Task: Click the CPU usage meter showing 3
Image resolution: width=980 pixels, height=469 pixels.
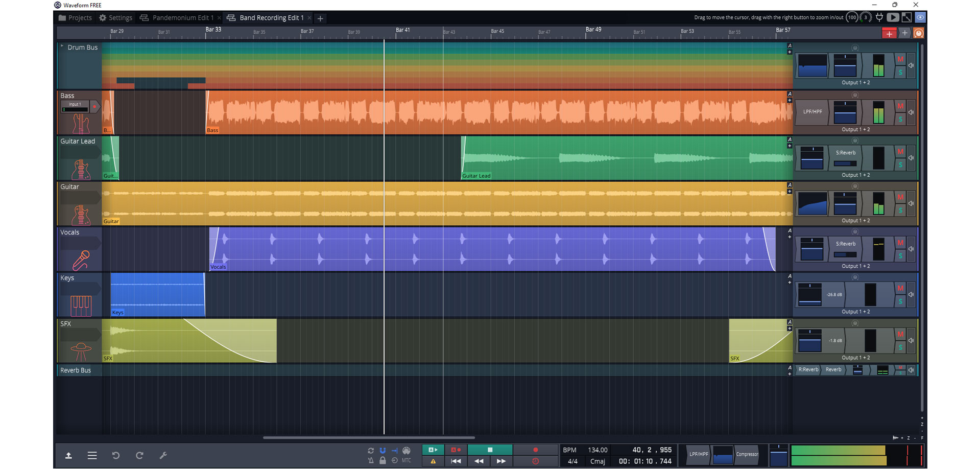Action: pyautogui.click(x=866, y=17)
